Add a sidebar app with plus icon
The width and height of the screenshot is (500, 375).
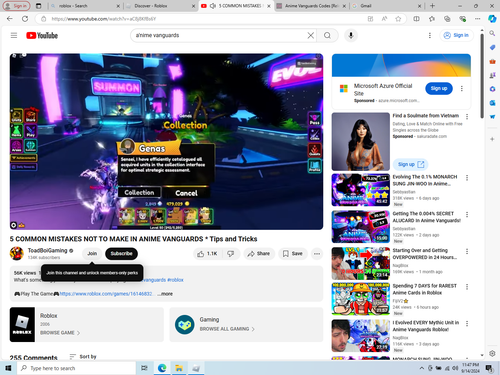coord(492,139)
